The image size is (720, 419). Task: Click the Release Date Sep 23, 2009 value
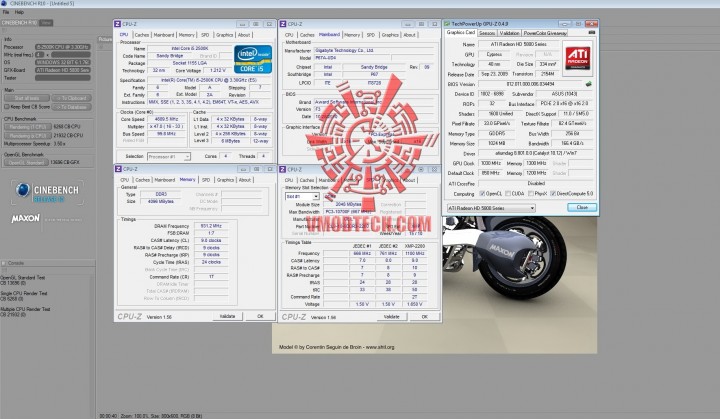click(x=494, y=74)
